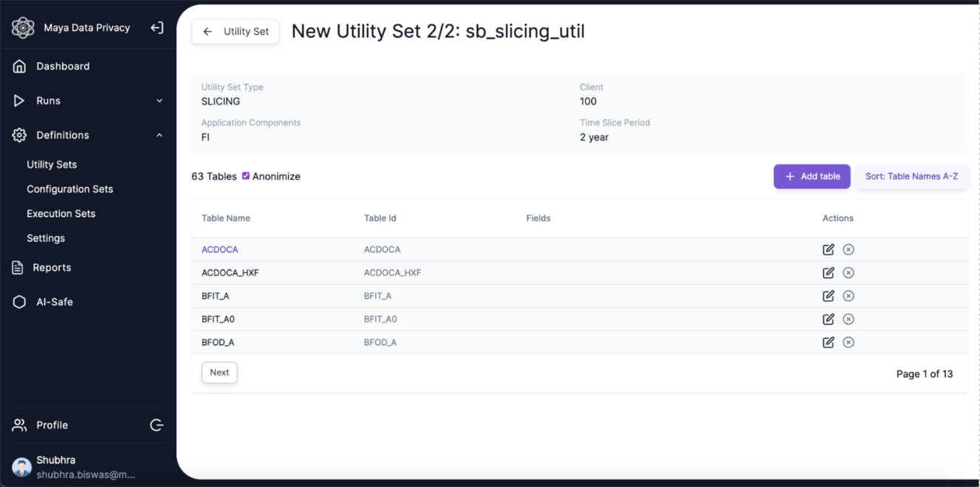Click the edit icon for ACDOCA row
This screenshot has width=980, height=487.
pyautogui.click(x=828, y=249)
